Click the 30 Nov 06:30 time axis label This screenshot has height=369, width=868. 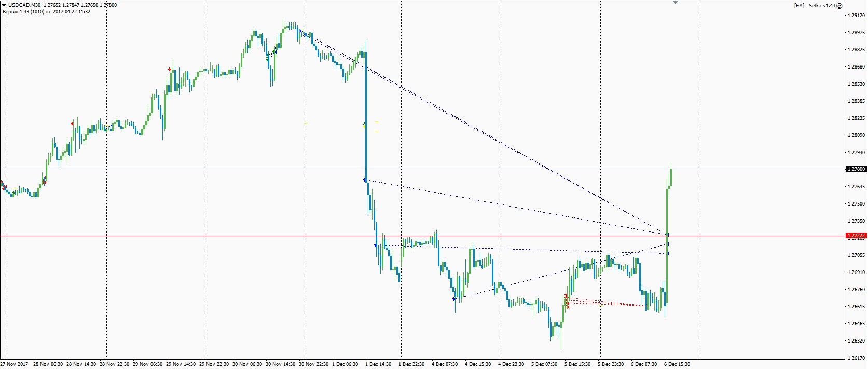247,364
